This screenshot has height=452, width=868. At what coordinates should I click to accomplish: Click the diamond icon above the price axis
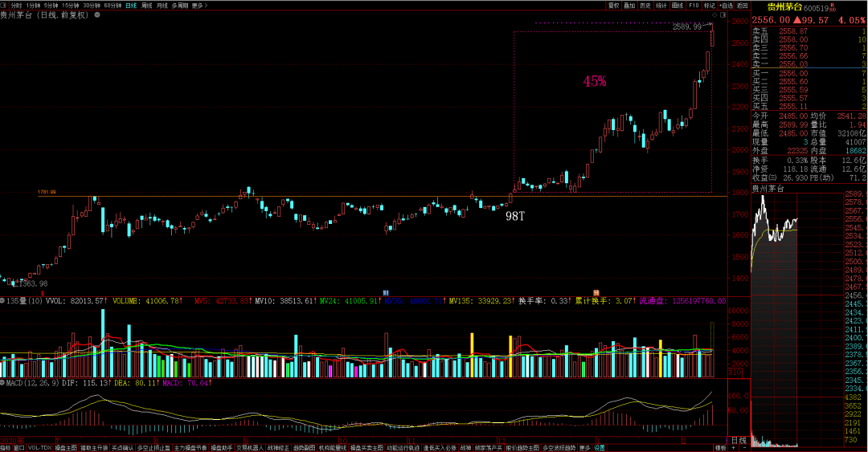tap(714, 15)
